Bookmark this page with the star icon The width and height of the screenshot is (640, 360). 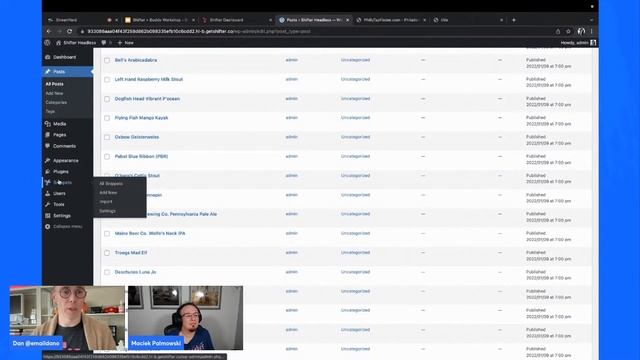[568, 31]
